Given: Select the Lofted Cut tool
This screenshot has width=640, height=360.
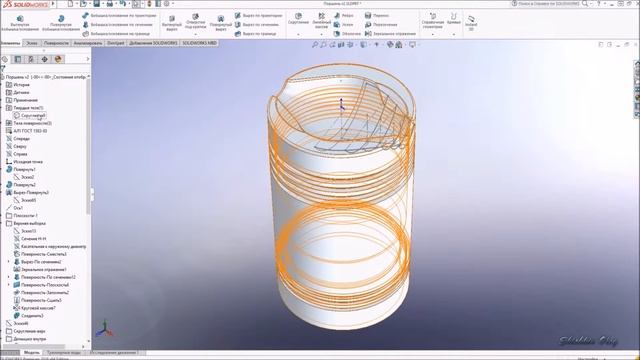Looking at the screenshot, I should coord(257,24).
